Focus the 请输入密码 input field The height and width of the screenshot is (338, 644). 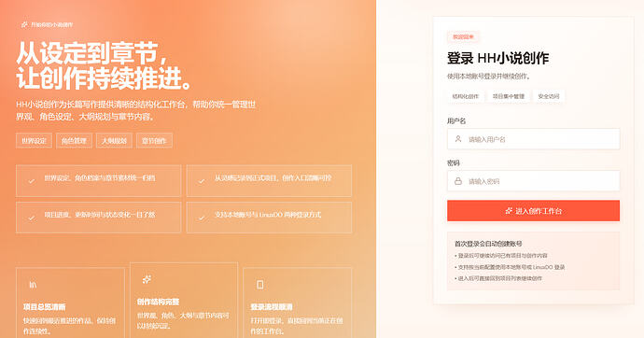[533, 181]
